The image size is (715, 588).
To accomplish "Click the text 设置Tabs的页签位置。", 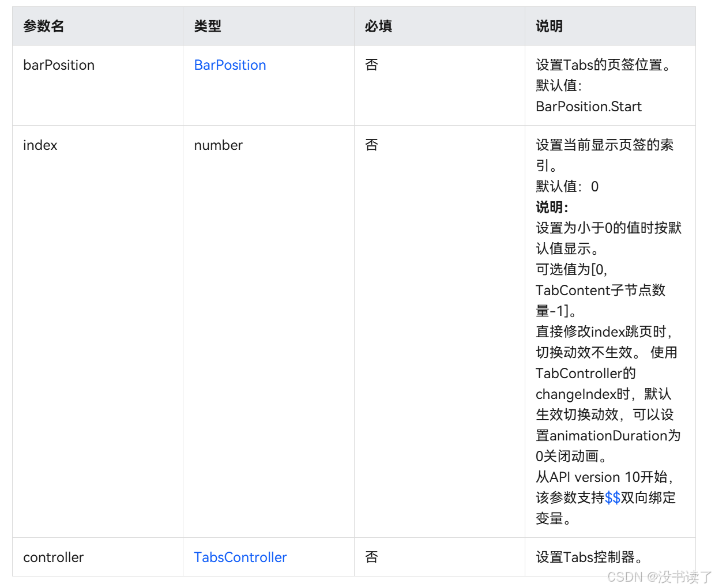I will (x=604, y=65).
